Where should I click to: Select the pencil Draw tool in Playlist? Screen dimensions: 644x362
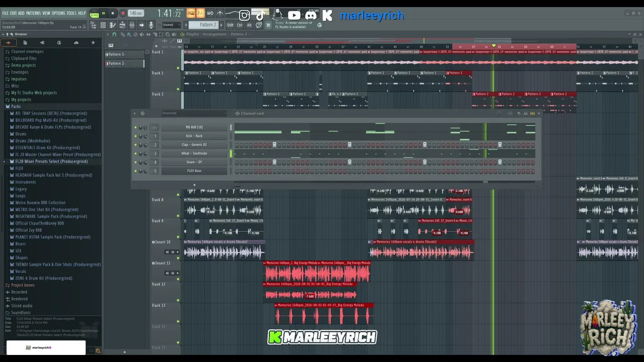pos(122,34)
